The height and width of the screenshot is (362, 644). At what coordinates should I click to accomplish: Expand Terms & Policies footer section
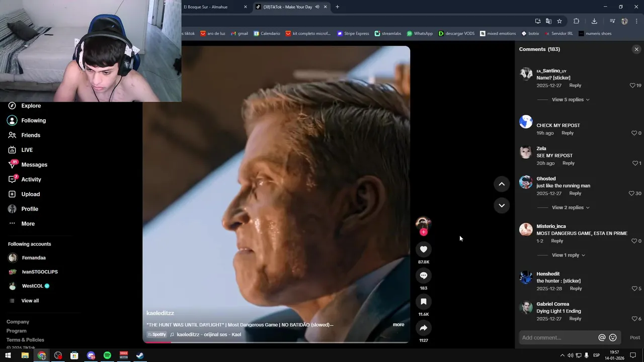tap(25, 340)
